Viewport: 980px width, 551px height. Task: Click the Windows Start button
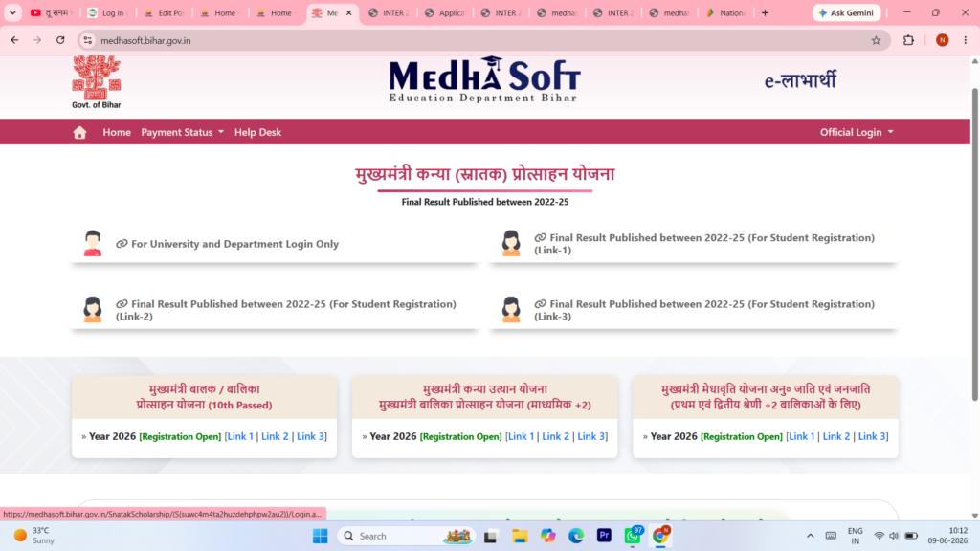point(320,536)
